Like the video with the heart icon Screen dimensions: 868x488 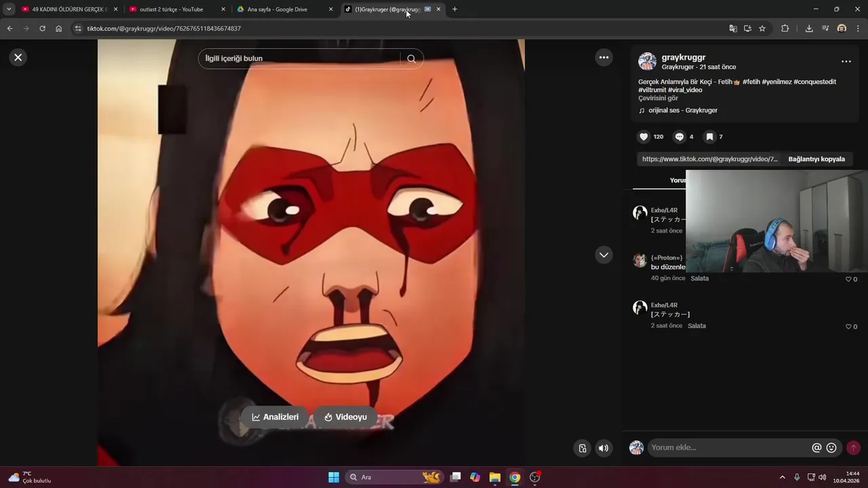click(x=644, y=137)
